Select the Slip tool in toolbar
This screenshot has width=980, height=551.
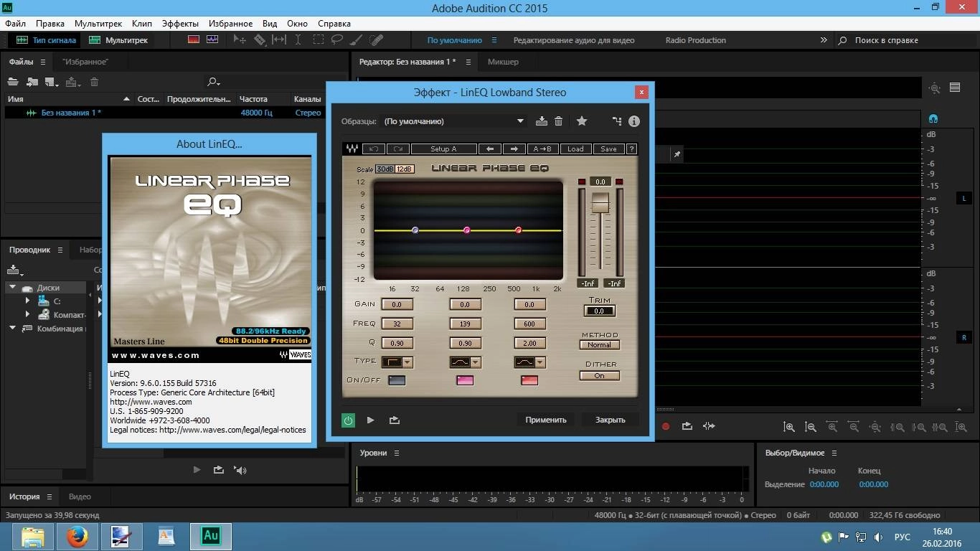coord(279,40)
